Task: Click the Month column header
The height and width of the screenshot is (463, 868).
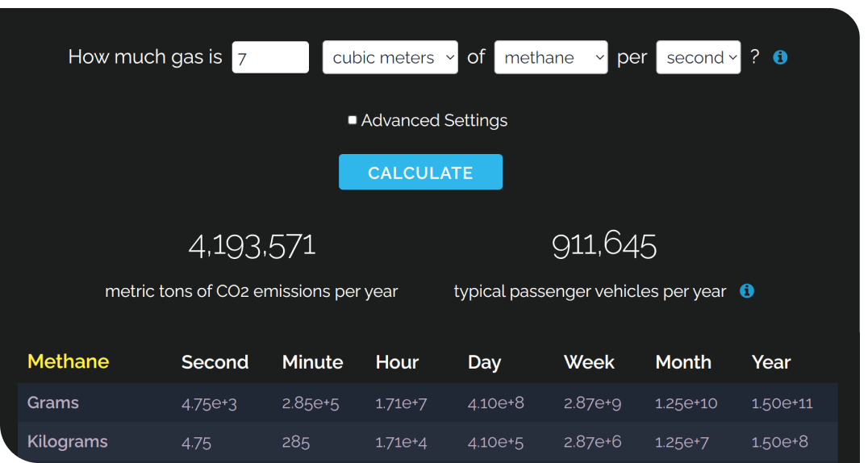Action: (x=683, y=362)
